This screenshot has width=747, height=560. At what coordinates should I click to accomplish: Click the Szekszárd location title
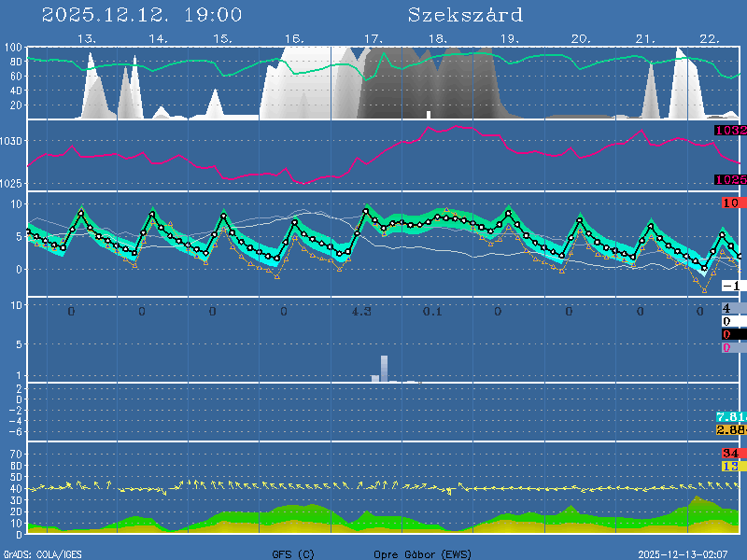[465, 15]
